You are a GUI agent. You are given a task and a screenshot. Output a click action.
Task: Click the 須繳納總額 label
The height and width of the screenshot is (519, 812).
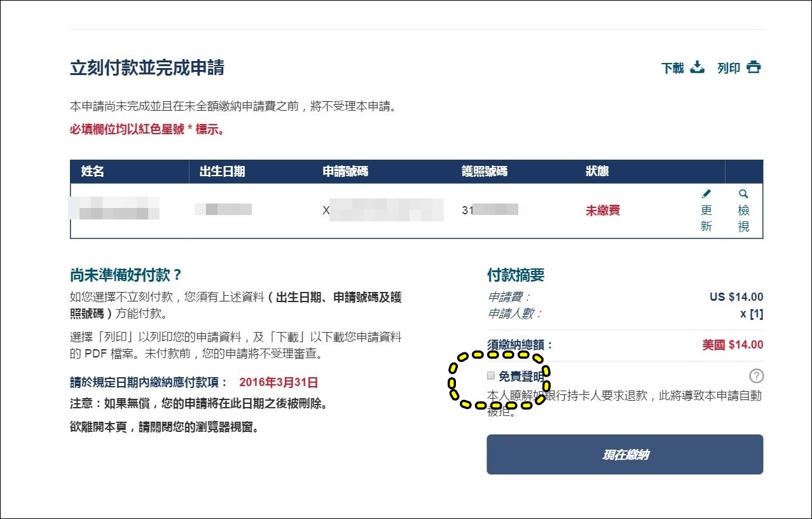tap(520, 345)
